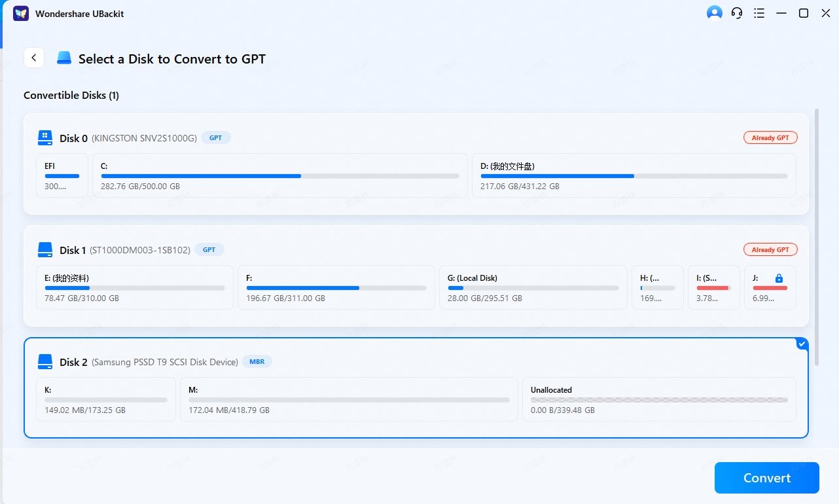Viewport: 839px width, 504px height.
Task: Click the 217.06 GB/431.22 GB size text
Action: 520,187
